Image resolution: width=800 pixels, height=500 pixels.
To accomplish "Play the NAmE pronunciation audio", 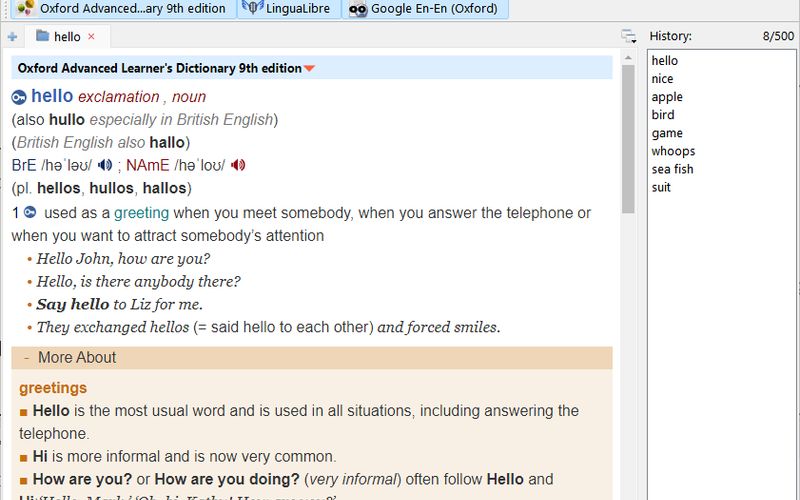I will (238, 165).
